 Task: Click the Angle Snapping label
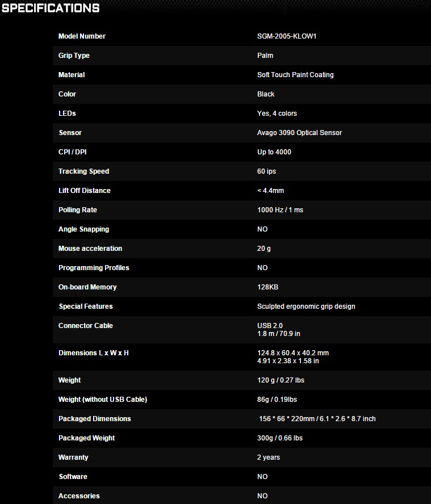(83, 229)
